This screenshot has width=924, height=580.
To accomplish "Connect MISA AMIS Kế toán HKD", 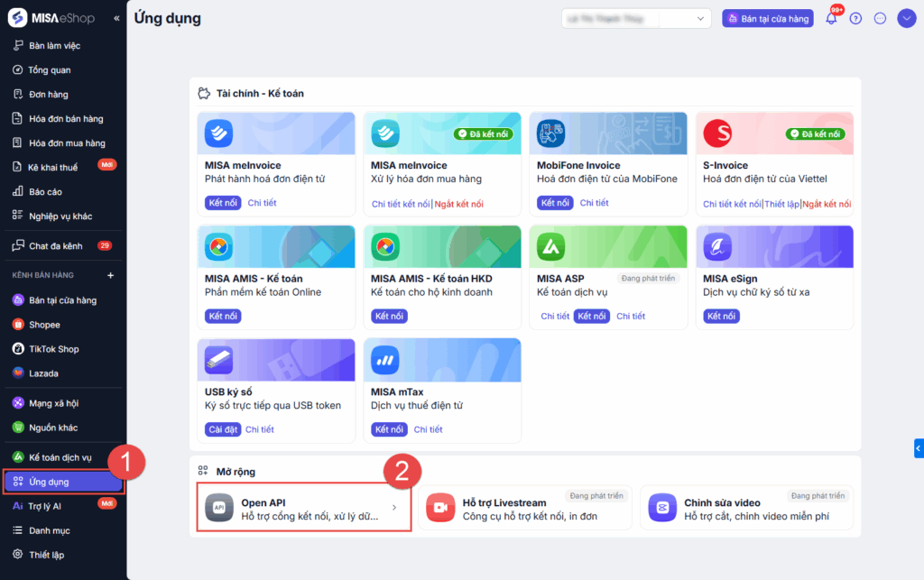I will [390, 317].
